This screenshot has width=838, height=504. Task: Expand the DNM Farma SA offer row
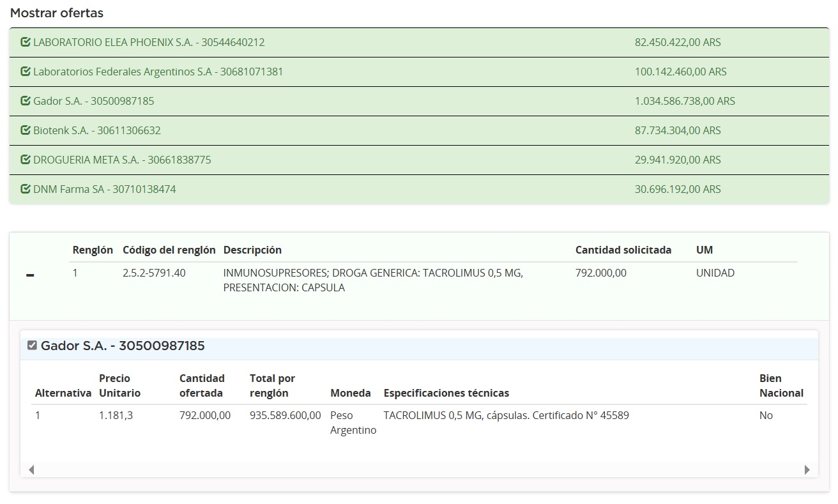click(x=105, y=189)
